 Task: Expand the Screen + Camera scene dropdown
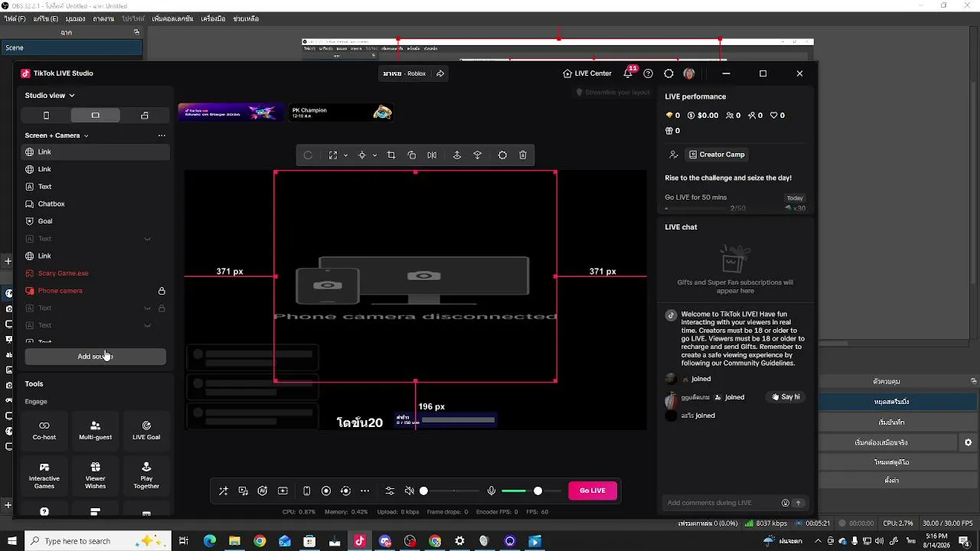click(x=86, y=135)
